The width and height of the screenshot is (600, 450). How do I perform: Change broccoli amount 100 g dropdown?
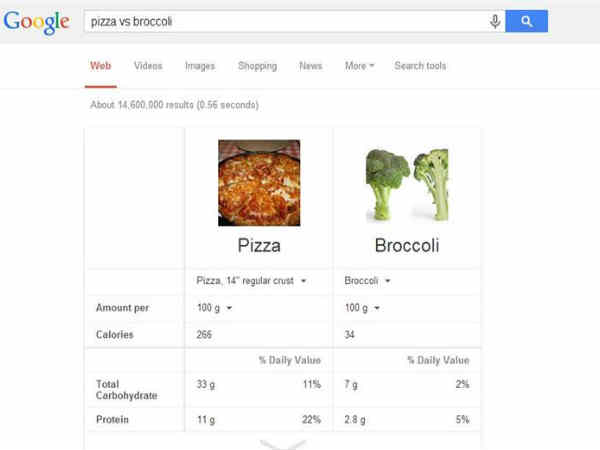[x=364, y=308]
